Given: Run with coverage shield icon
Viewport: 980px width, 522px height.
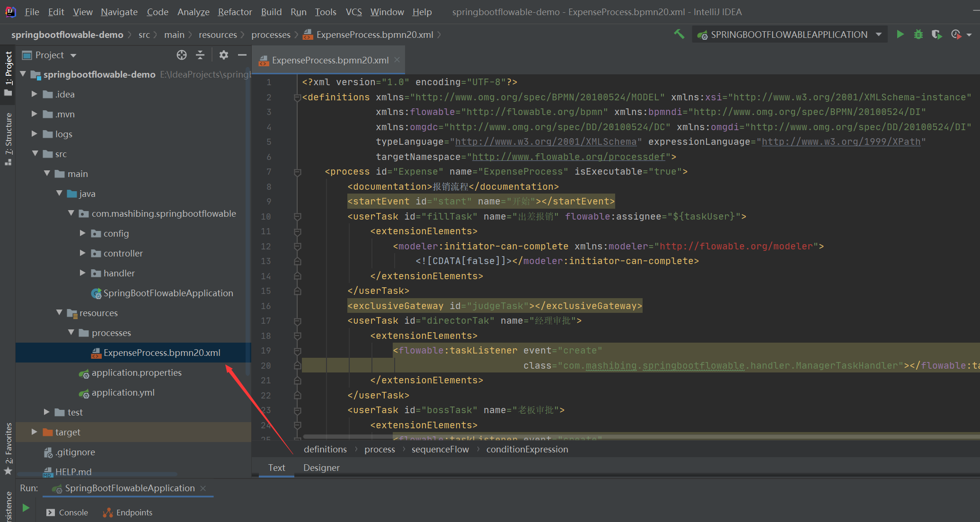Looking at the screenshot, I should click(936, 35).
